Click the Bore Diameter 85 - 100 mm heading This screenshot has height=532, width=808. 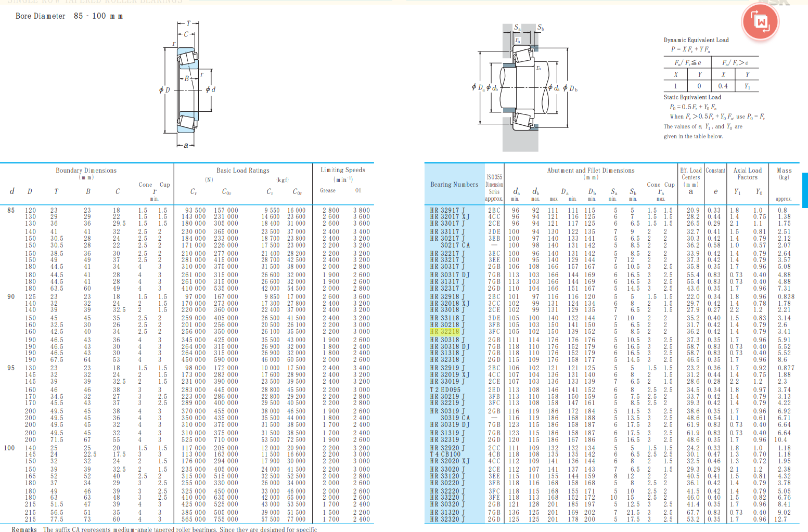coord(69,16)
